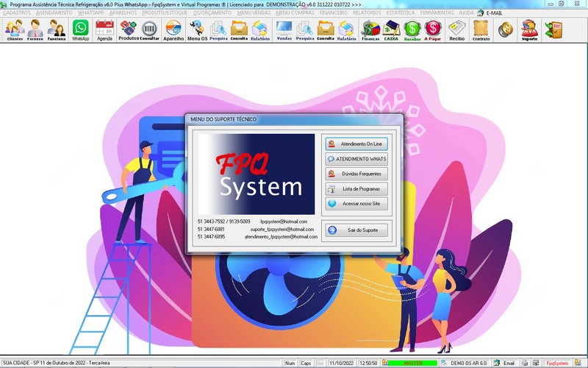Screen dimensions: 588x368
Task: Open the FINANCEIRO menu
Action: click(334, 13)
